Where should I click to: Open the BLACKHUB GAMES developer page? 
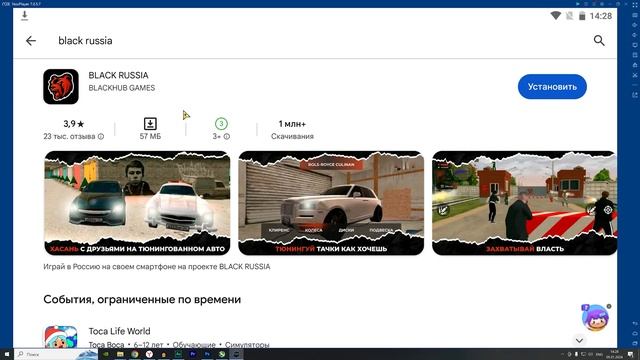coord(122,88)
